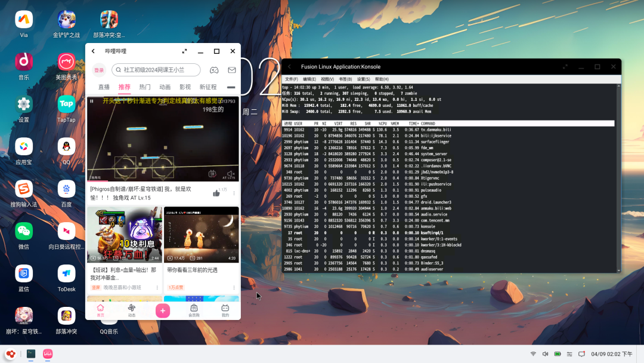This screenshot has width=644, height=363.
Task: Pause the auto-playing video preview
Action: click(92, 101)
